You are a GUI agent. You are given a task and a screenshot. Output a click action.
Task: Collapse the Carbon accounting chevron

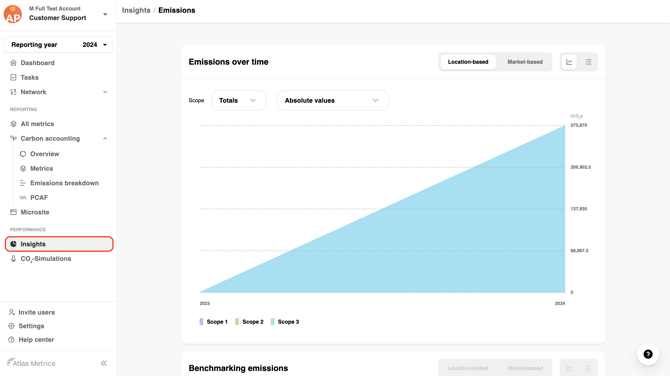point(105,138)
